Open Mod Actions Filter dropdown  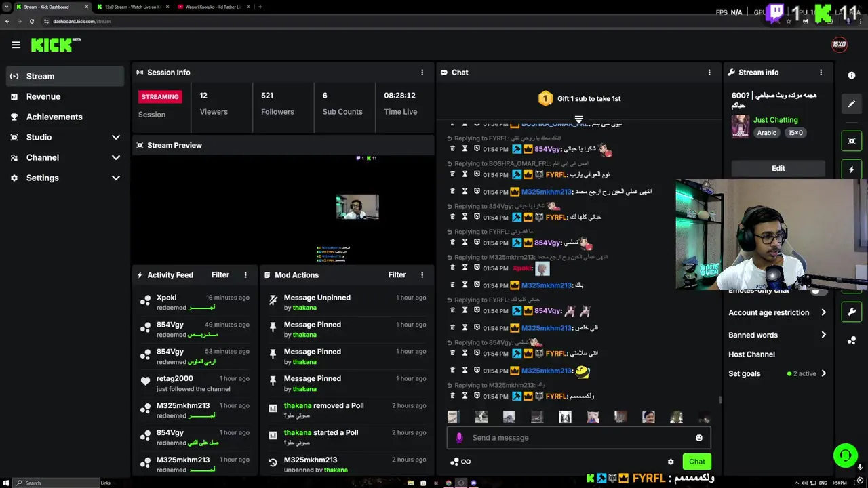(x=397, y=275)
